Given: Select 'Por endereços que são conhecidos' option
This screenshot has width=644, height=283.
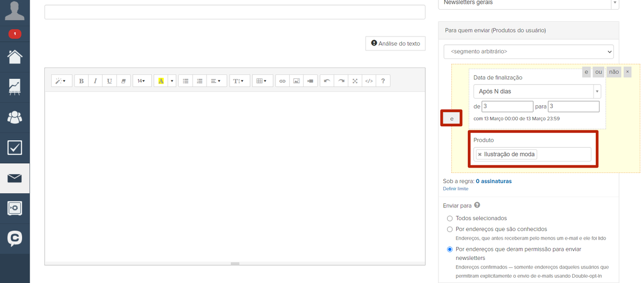Looking at the screenshot, I should pos(450,229).
